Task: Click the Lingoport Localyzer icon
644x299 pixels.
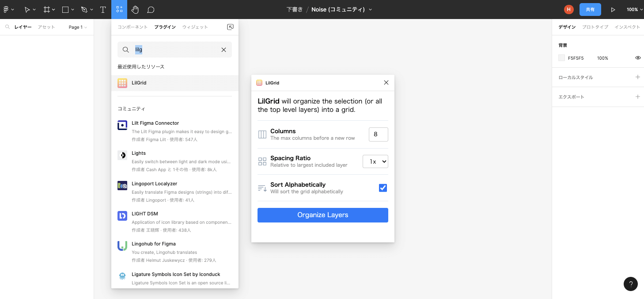Action: click(122, 186)
